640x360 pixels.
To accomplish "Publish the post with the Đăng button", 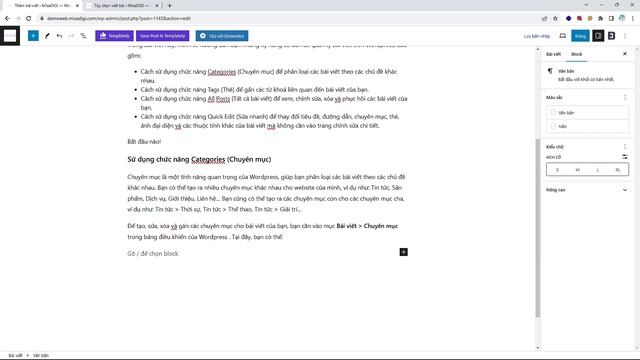I will pyautogui.click(x=580, y=36).
